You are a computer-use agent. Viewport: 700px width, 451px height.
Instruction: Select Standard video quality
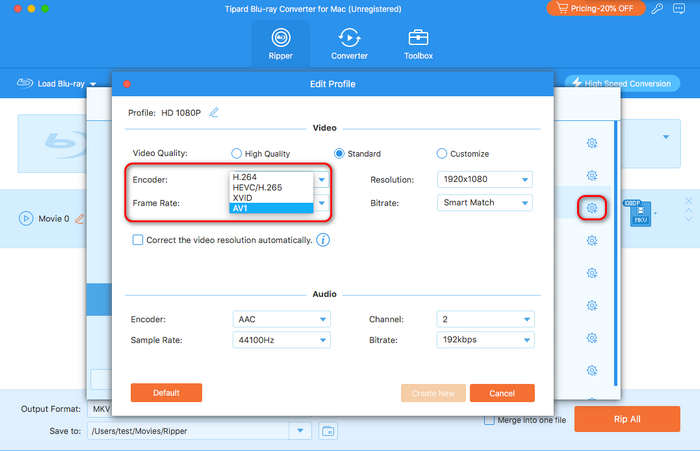(x=357, y=154)
